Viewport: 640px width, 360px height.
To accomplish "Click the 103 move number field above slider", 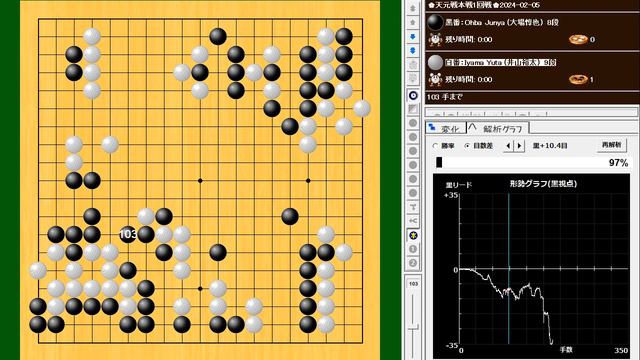I will click(413, 284).
